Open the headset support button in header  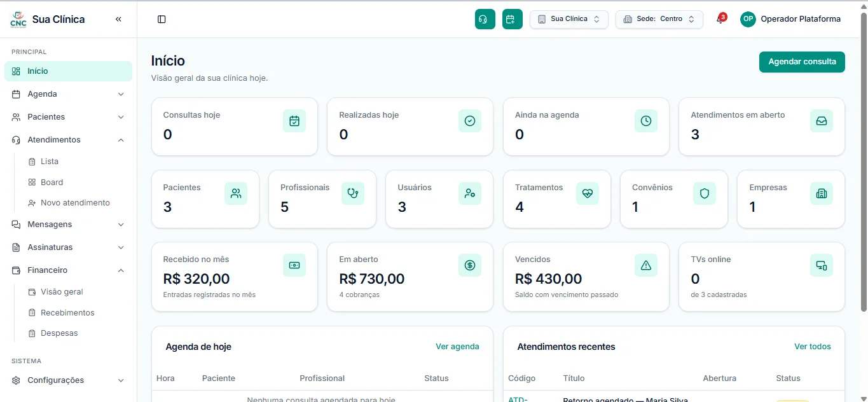pos(485,19)
